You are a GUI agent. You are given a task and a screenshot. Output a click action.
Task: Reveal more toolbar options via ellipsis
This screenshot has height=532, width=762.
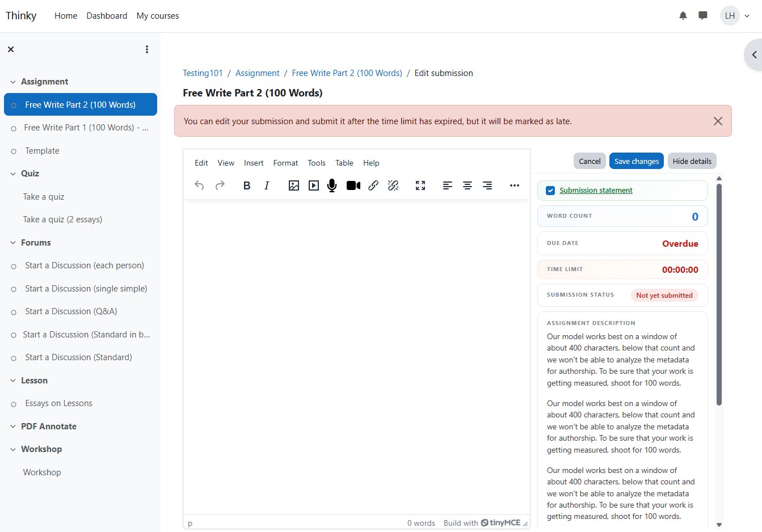click(x=515, y=185)
